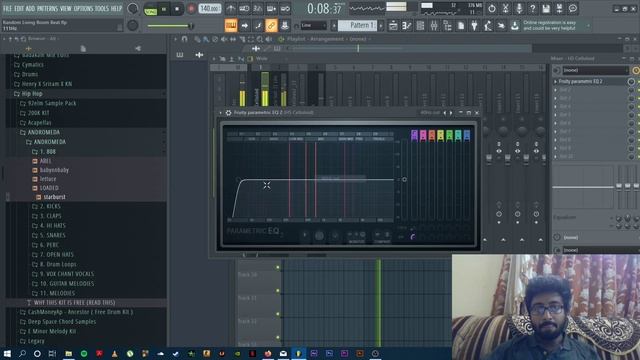Open the Line snap dropdown
The height and width of the screenshot is (360, 640).
[313, 26]
